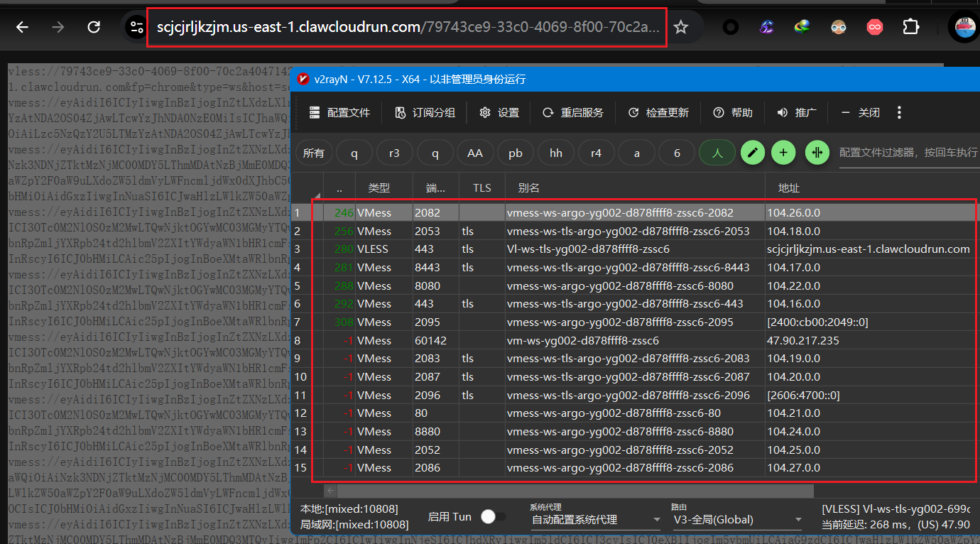Viewport: 980px width, 544px height.
Task: Open the black ring extension icon
Action: [x=730, y=27]
